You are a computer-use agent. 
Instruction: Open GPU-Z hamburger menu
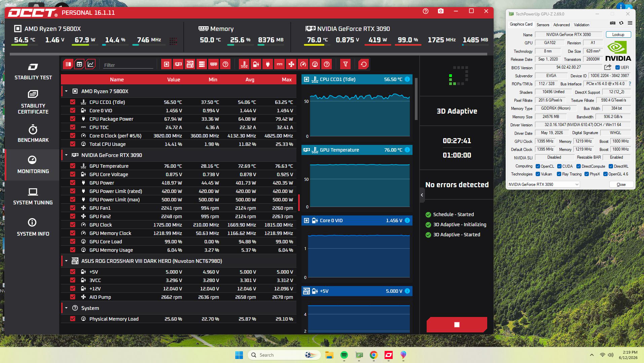(x=630, y=23)
